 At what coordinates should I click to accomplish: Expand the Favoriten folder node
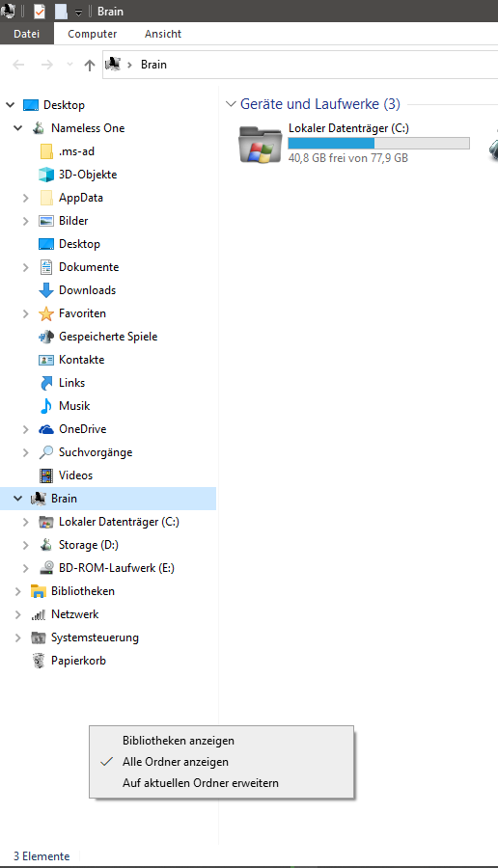[x=25, y=313]
